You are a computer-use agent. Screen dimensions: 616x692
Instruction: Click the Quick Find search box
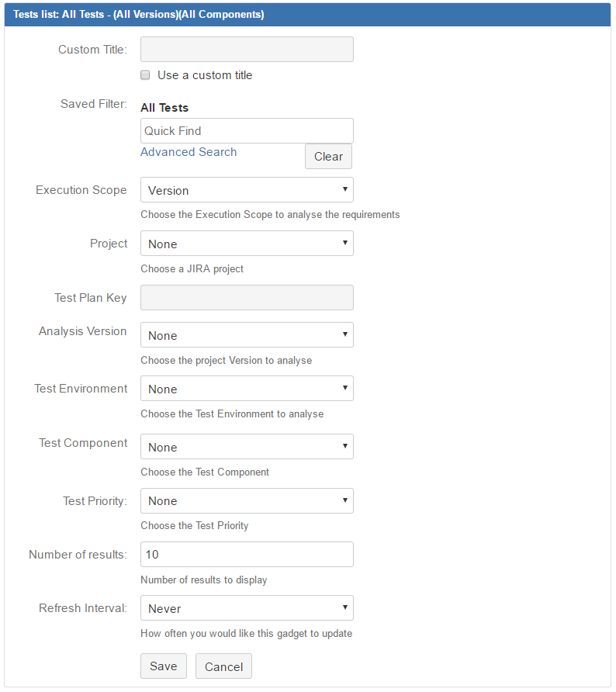247,130
